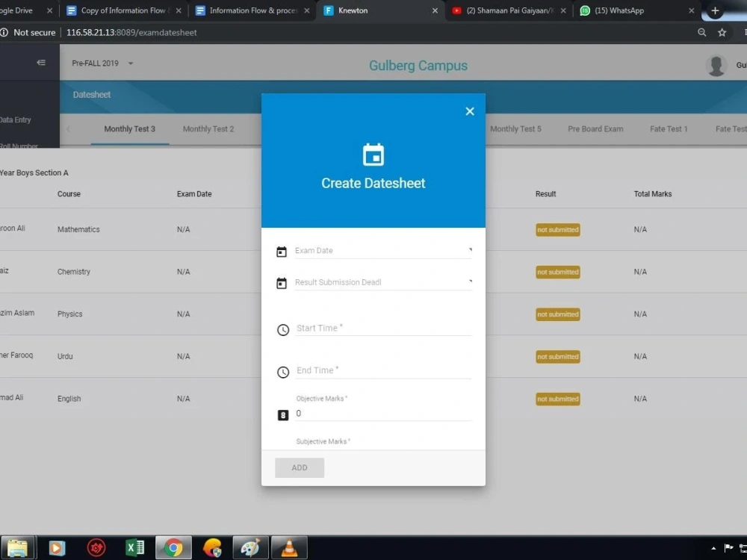Select the Fate Test 1 tab
This screenshot has width=747, height=560.
click(669, 129)
